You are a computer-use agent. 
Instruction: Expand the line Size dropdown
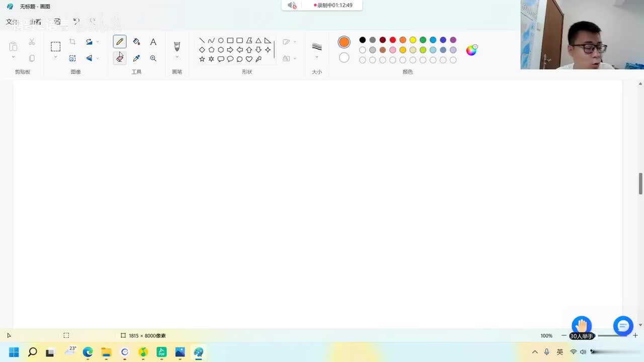(x=316, y=57)
